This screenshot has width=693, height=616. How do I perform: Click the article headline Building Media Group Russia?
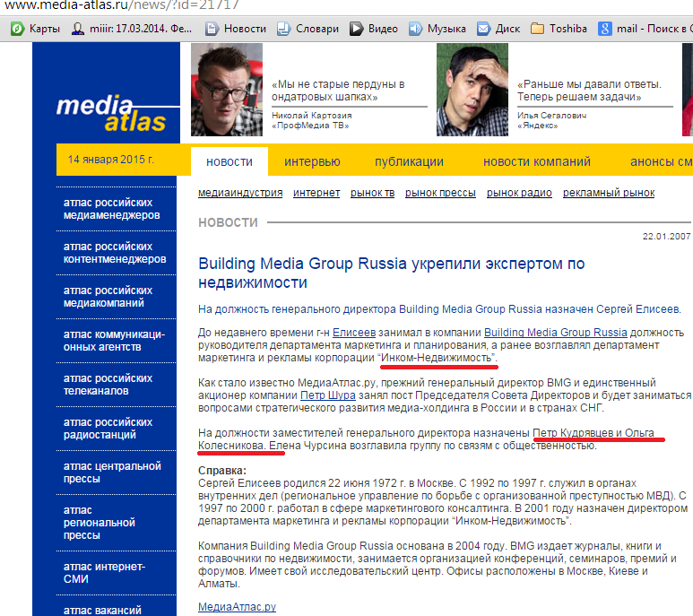point(392,273)
